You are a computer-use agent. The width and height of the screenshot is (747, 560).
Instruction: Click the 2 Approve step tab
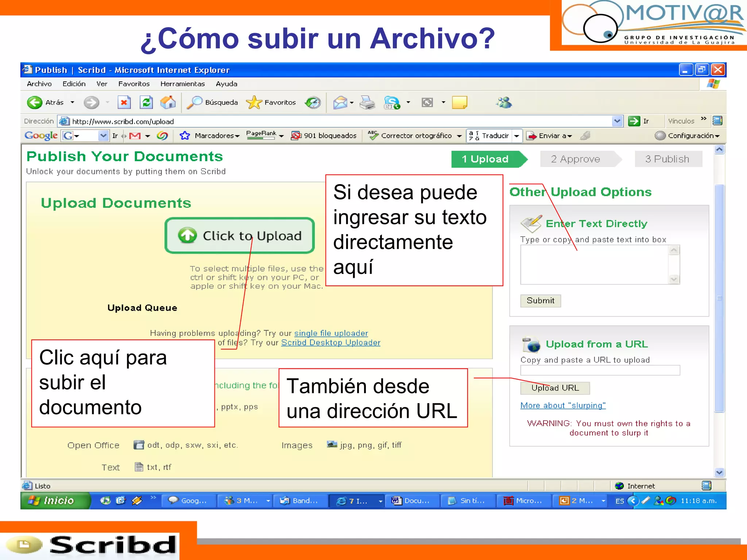click(x=580, y=159)
